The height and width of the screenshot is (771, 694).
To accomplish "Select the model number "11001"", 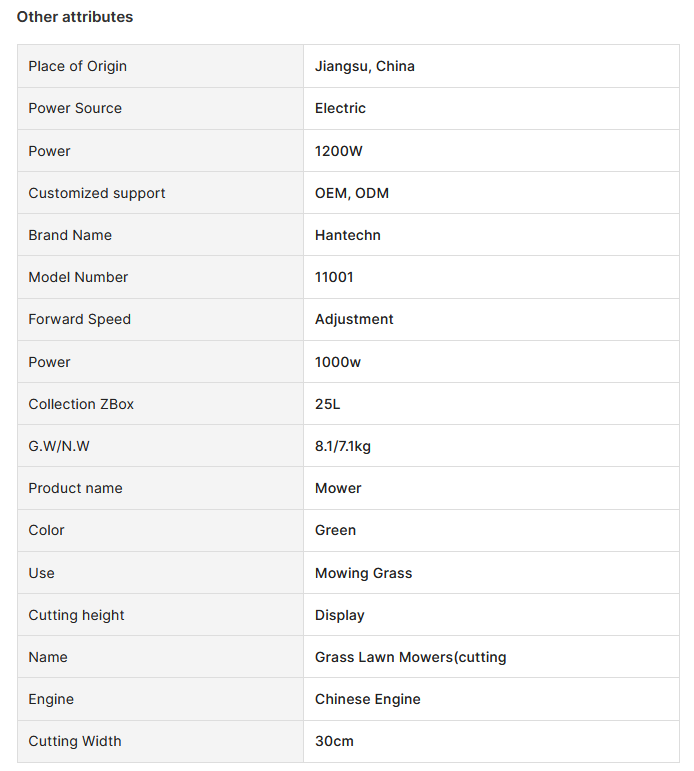I will pyautogui.click(x=334, y=277).
